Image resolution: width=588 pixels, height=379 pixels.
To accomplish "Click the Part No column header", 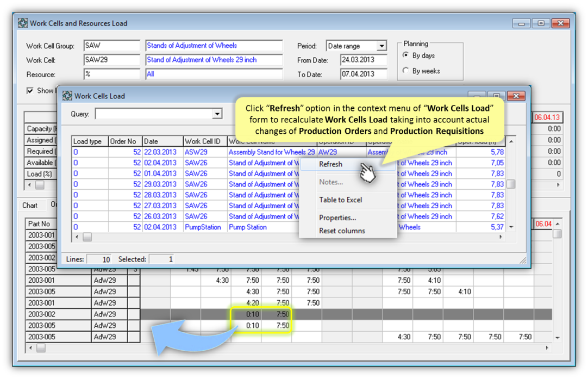I will [x=58, y=223].
